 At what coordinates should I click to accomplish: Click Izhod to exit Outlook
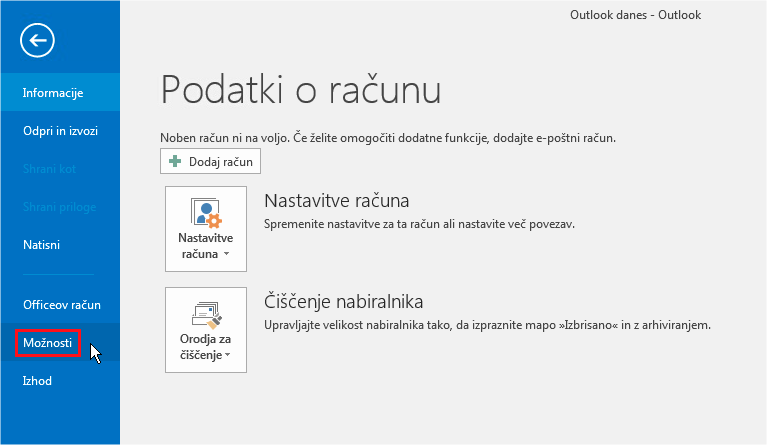37,381
